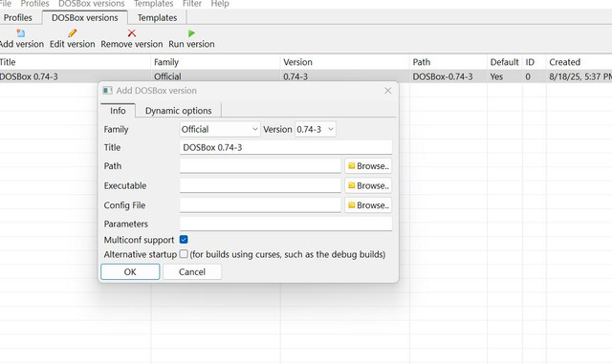Select the DOSBox versions tab
This screenshot has width=612, height=364.
85,17
